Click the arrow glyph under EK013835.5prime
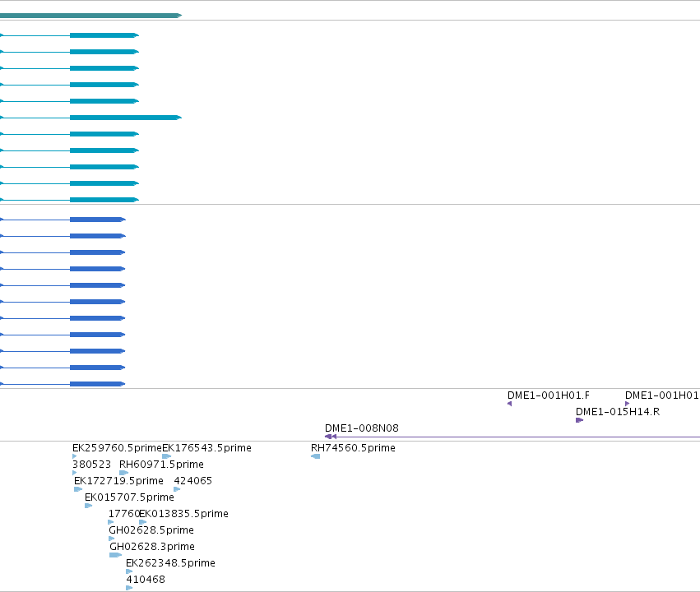Screen dimensions: 700x592 142,522
